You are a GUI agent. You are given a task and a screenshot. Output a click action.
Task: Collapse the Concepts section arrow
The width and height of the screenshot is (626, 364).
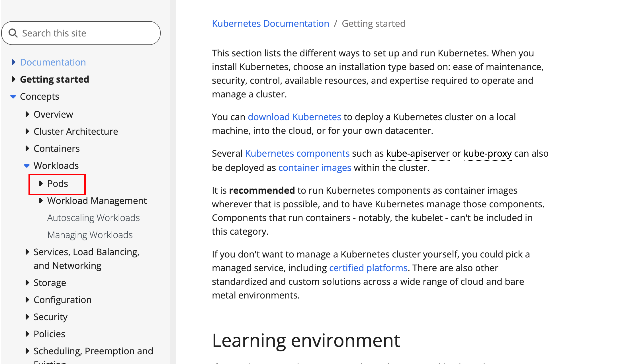pyautogui.click(x=13, y=97)
